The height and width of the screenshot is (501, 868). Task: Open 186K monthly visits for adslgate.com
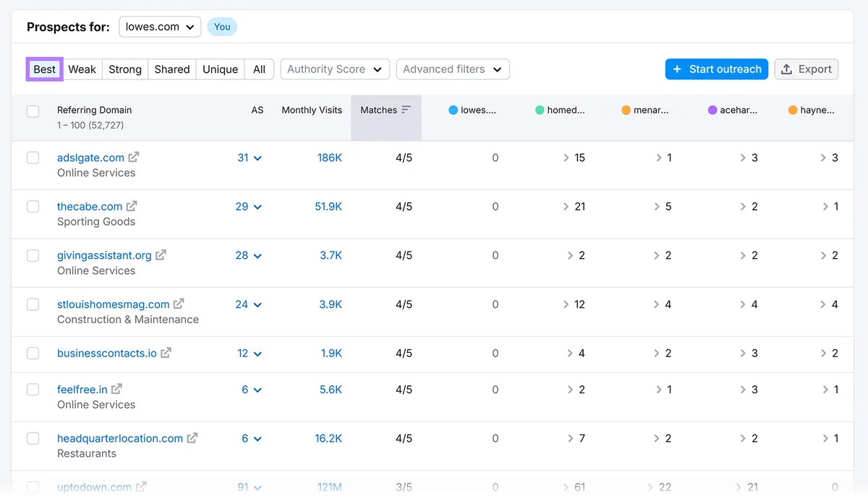(330, 158)
